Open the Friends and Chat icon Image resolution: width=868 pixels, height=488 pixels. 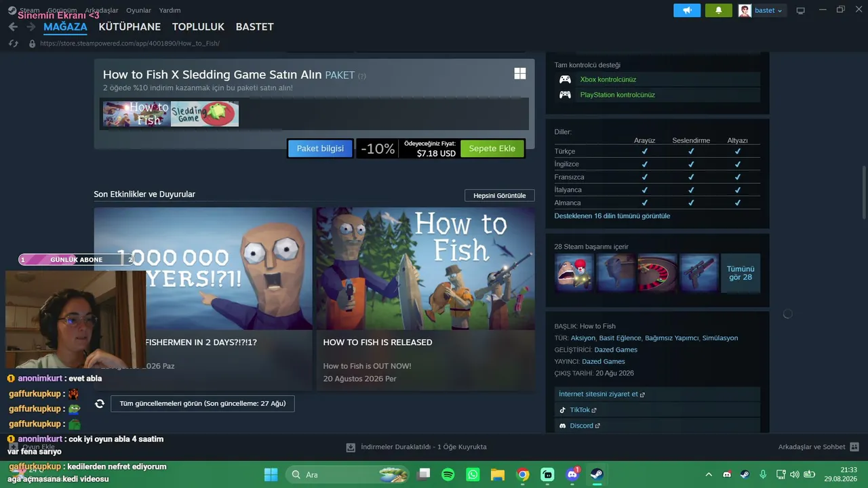(854, 447)
